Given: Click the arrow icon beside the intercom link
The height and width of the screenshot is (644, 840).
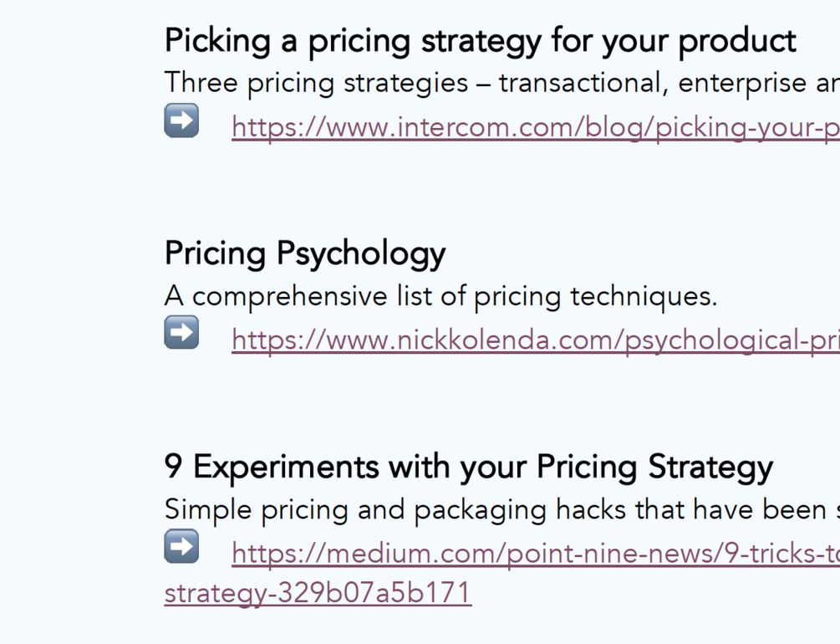Looking at the screenshot, I should point(181,120).
